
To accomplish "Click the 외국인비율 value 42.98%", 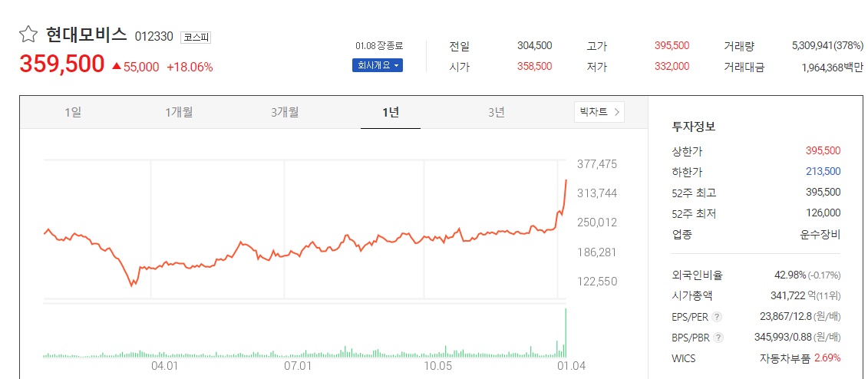I will (x=790, y=275).
